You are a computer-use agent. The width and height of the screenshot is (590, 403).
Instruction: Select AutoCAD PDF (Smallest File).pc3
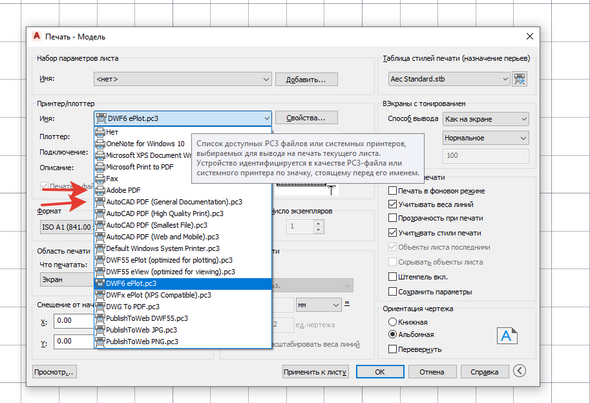[x=182, y=225]
